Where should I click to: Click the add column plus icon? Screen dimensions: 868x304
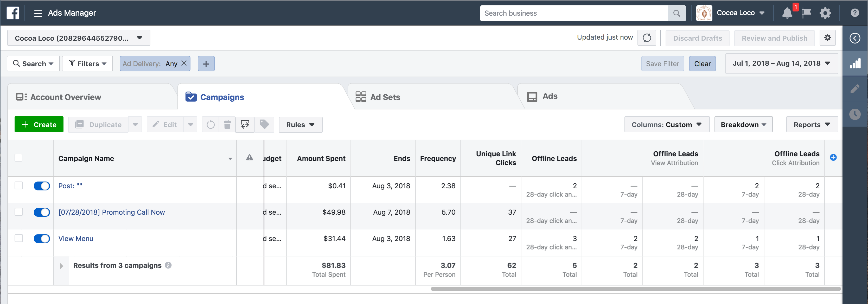coord(833,158)
